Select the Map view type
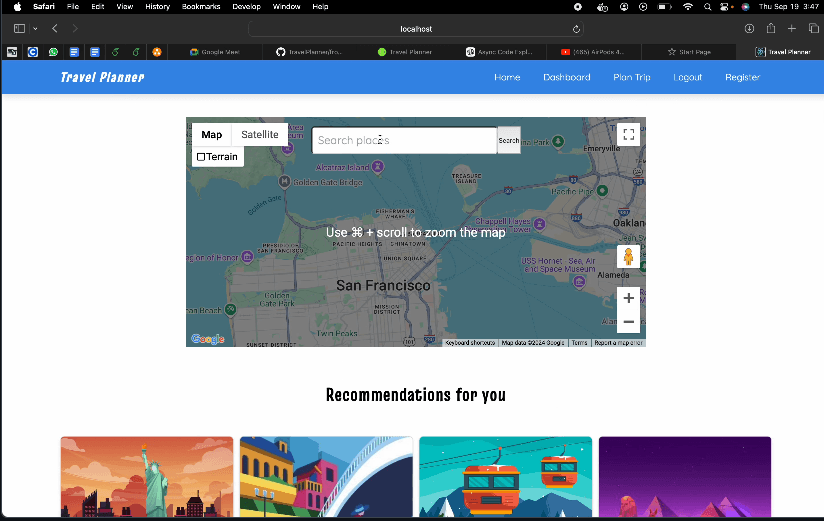 [212, 135]
